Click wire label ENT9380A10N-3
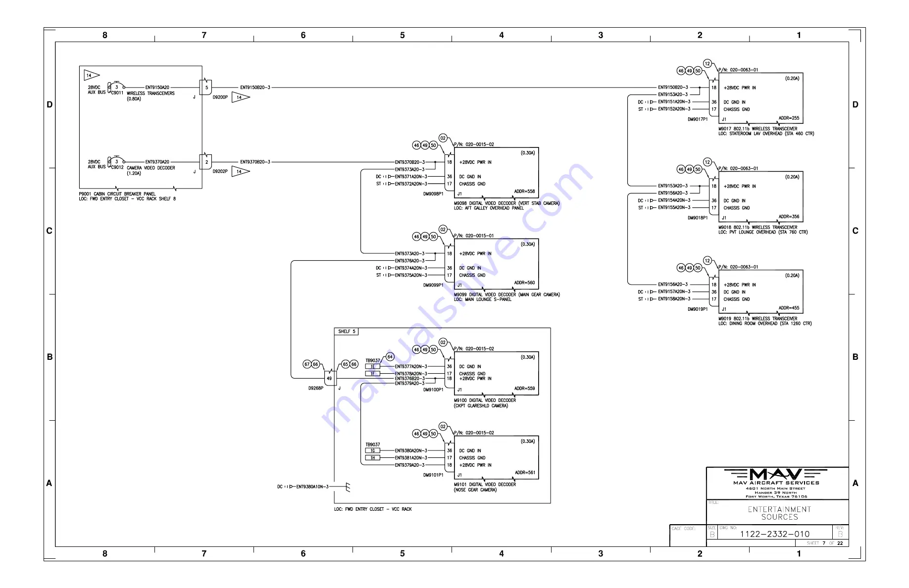 [x=312, y=487]
